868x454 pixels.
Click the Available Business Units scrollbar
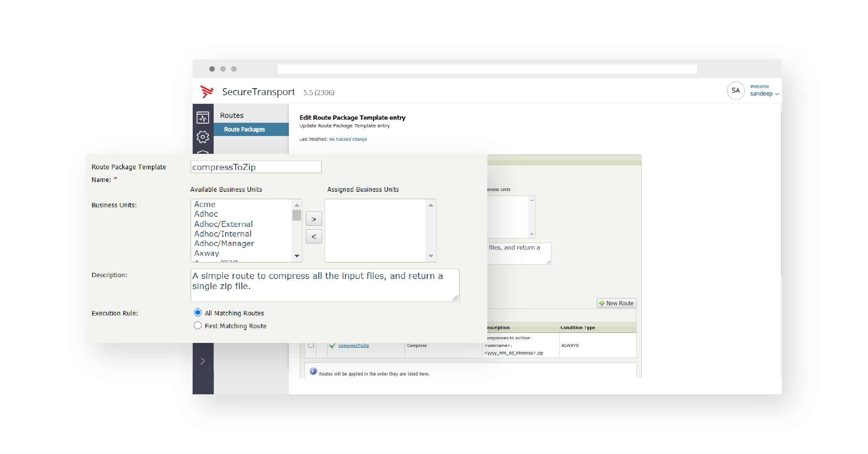coord(297,215)
